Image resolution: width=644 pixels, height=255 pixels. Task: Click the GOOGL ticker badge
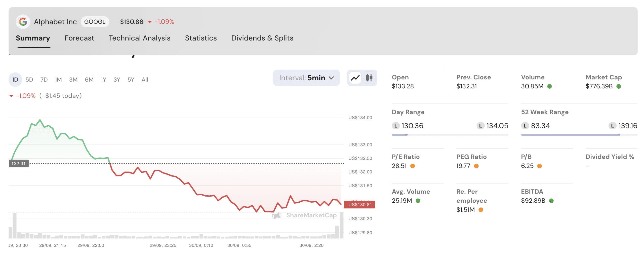[x=95, y=22]
